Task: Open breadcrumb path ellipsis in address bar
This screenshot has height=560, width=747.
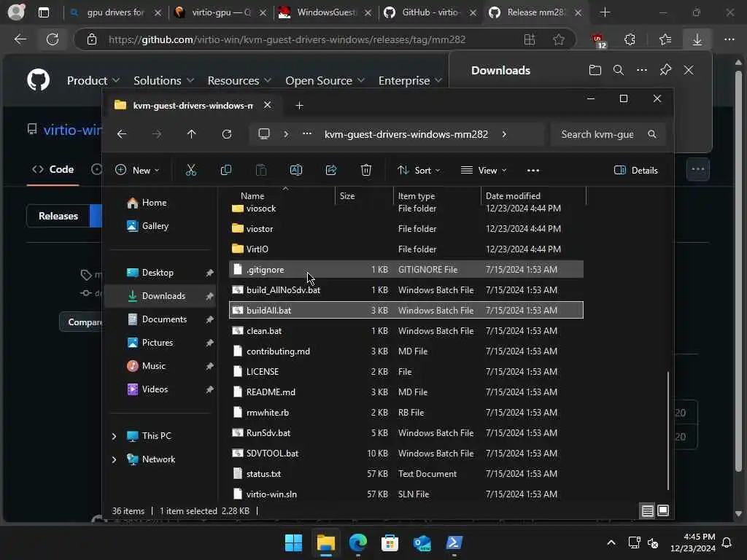Action: coord(307,134)
